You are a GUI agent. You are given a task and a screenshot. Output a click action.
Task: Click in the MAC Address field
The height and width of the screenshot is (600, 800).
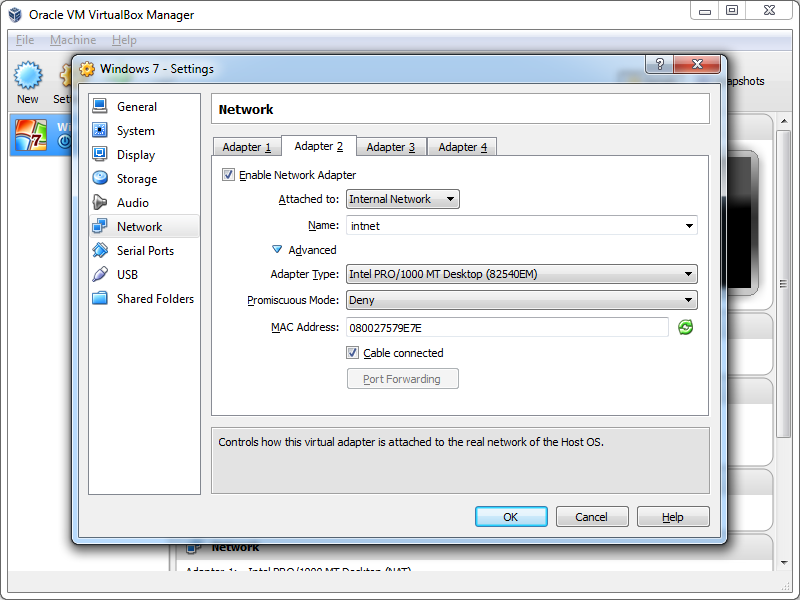tap(507, 327)
